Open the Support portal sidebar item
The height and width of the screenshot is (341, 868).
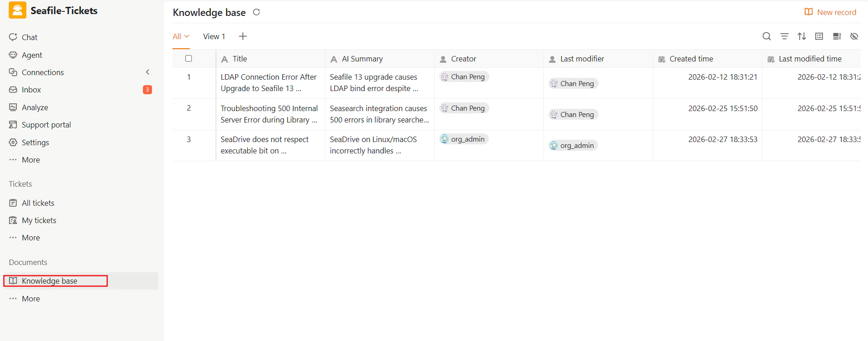click(x=46, y=125)
